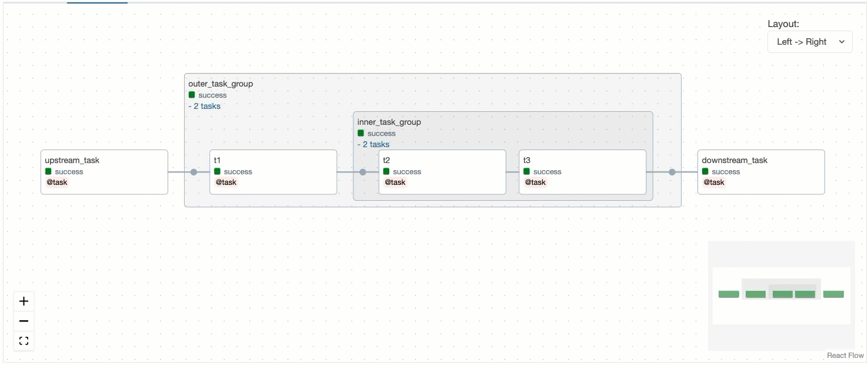The height and width of the screenshot is (365, 868).
Task: Click the React Flow attribution link
Action: (845, 356)
